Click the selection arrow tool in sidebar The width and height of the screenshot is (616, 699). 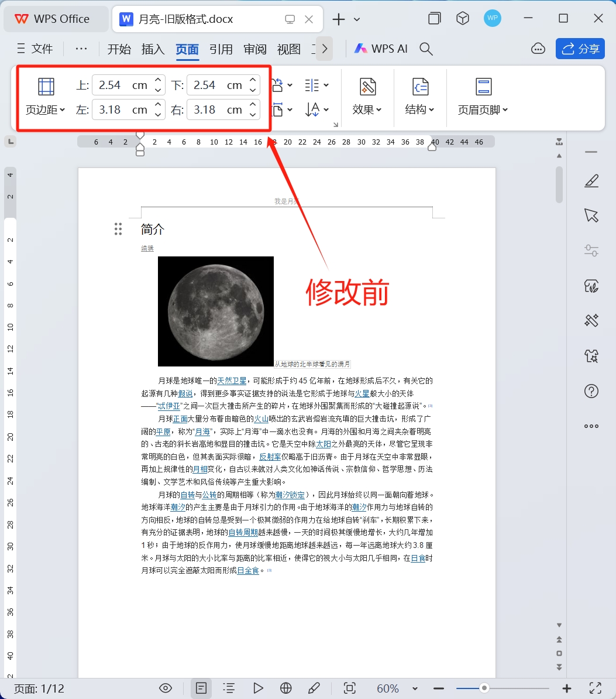pyautogui.click(x=591, y=215)
